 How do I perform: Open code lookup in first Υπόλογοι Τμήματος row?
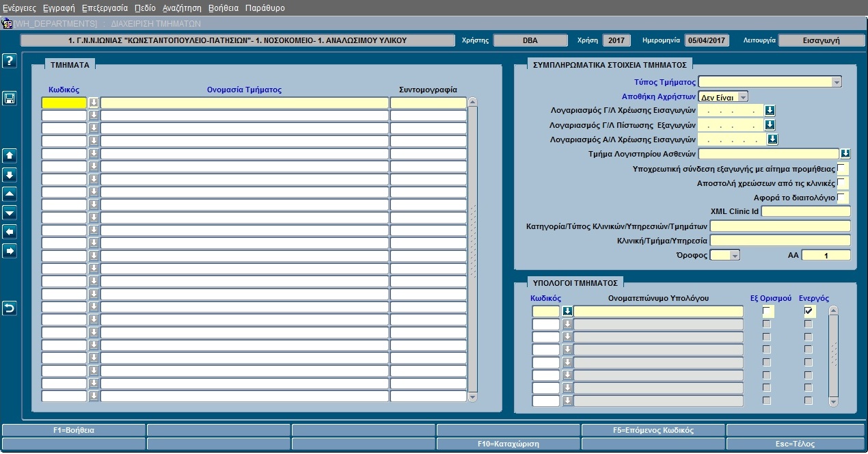tap(567, 312)
